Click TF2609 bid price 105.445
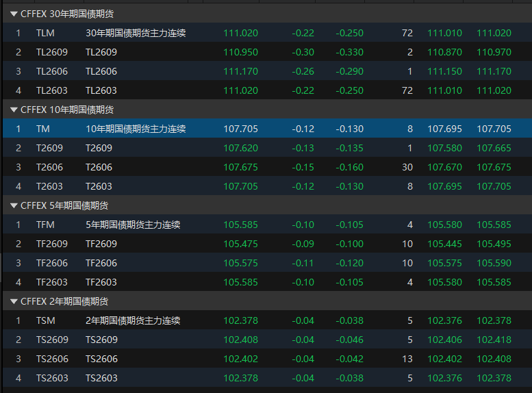The image size is (532, 393). coord(444,244)
